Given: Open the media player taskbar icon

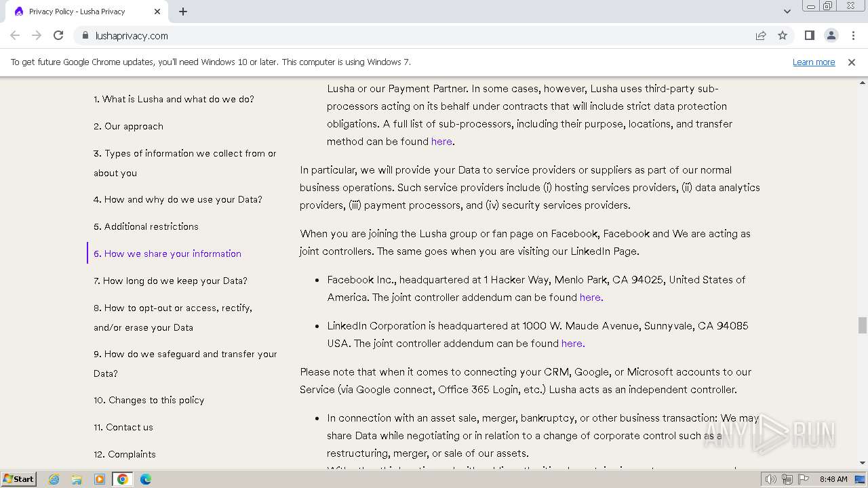Looking at the screenshot, I should [x=100, y=479].
